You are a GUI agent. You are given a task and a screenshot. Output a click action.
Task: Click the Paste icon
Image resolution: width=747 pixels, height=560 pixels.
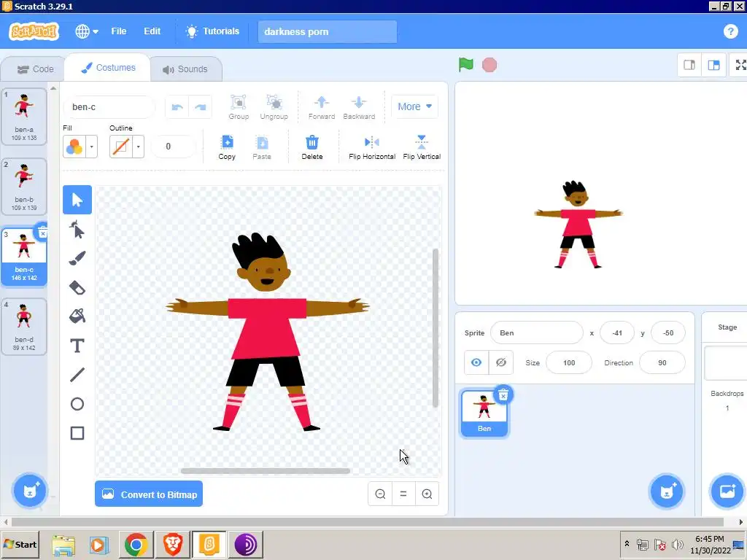point(262,147)
